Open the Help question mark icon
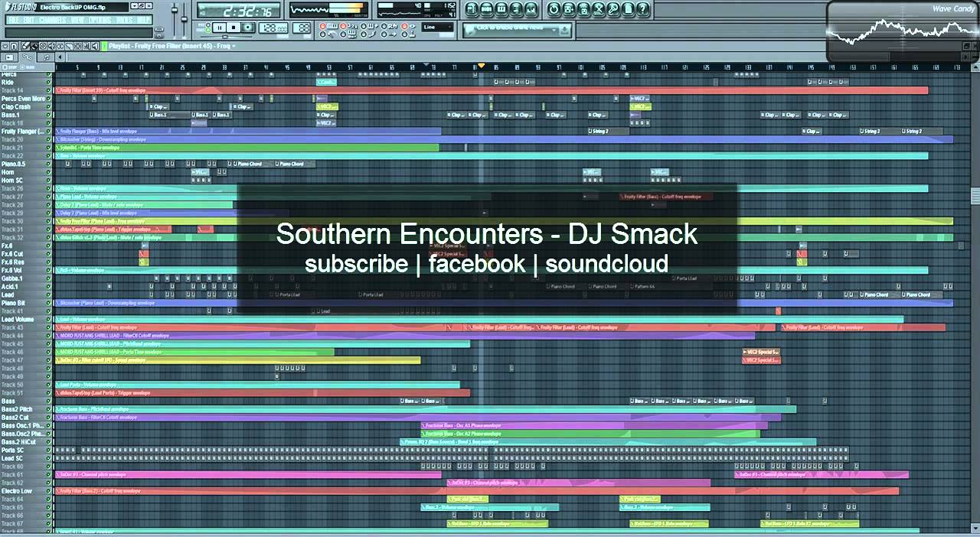Screen dimensions: 980x537 [643, 9]
